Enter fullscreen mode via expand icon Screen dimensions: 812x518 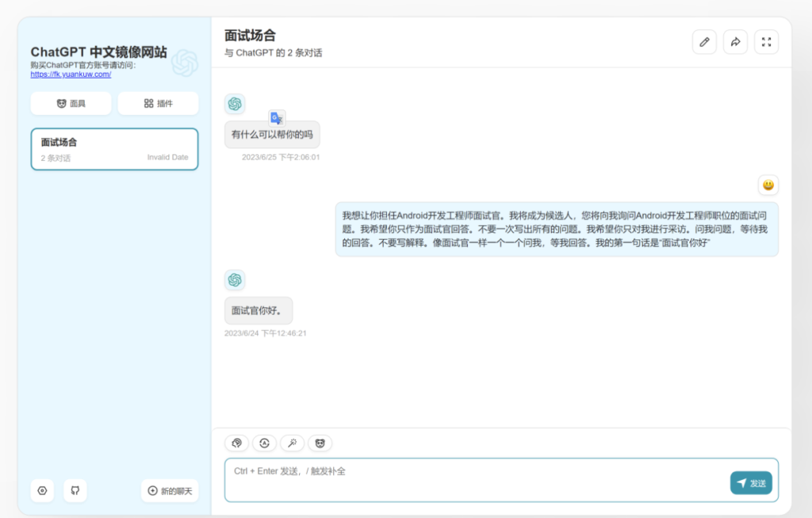point(766,42)
